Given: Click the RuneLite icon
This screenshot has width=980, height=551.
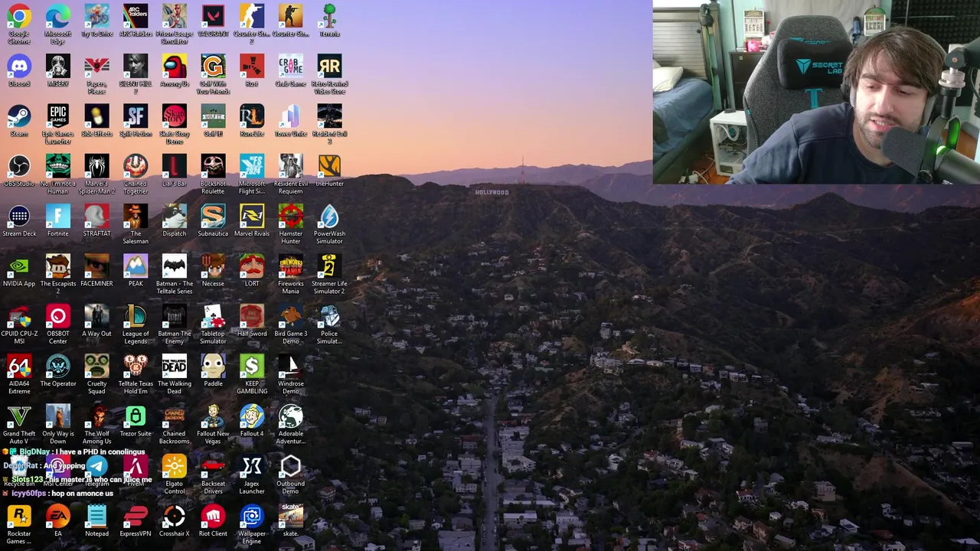Looking at the screenshot, I should (252, 116).
